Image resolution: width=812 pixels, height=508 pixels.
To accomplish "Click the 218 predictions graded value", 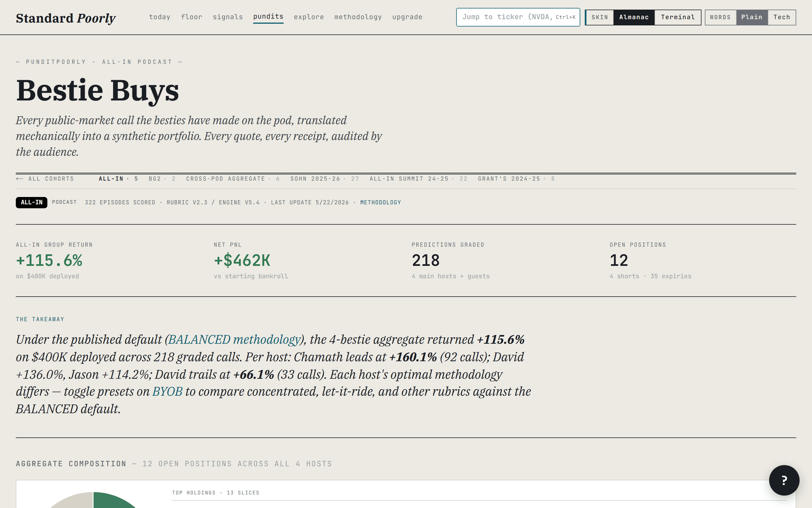I will [x=425, y=260].
